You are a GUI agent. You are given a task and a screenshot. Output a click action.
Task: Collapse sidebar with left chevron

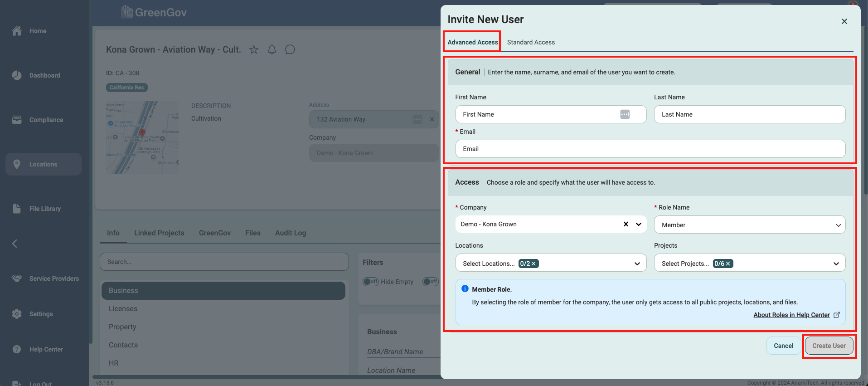point(15,244)
